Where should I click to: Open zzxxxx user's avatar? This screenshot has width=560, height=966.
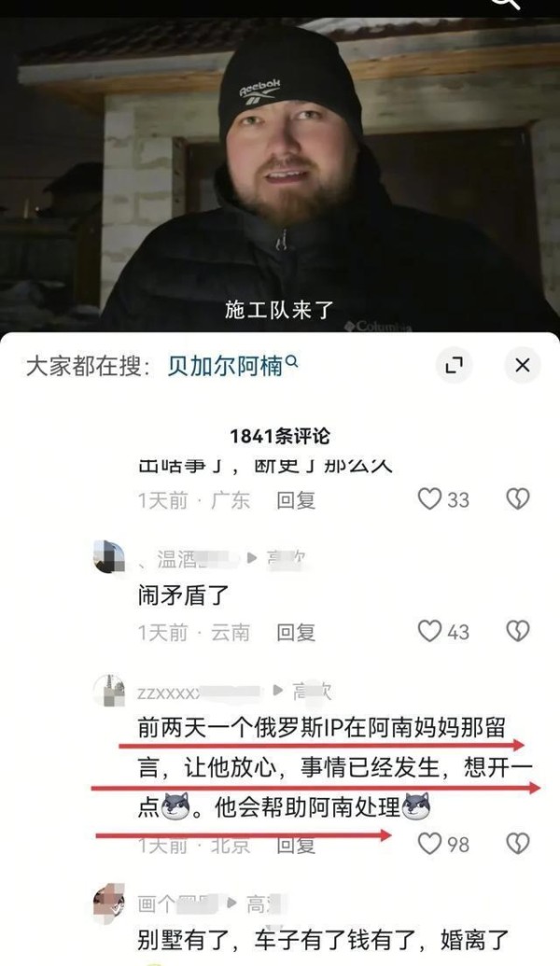[109, 690]
